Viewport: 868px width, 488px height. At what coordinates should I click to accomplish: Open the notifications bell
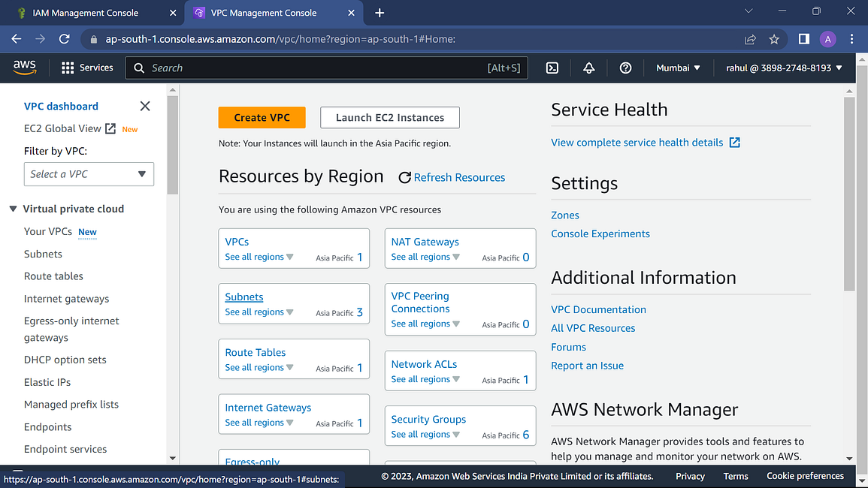click(x=589, y=68)
